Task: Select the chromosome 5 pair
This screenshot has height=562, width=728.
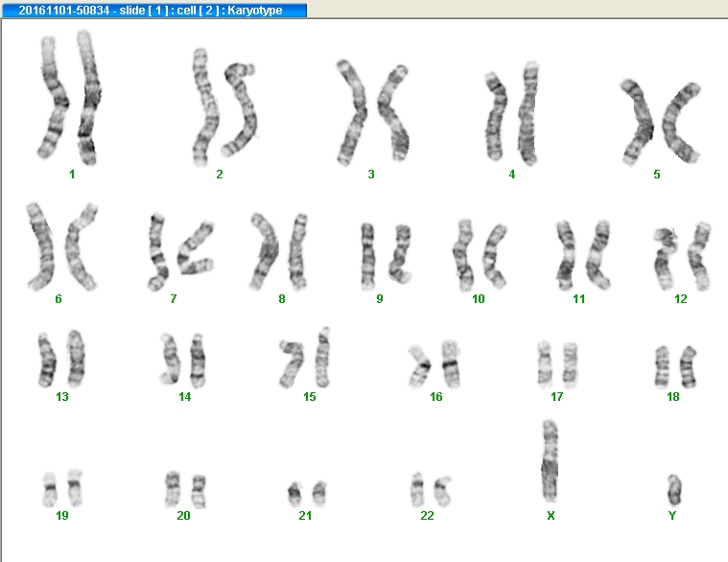Action: pyautogui.click(x=660, y=123)
